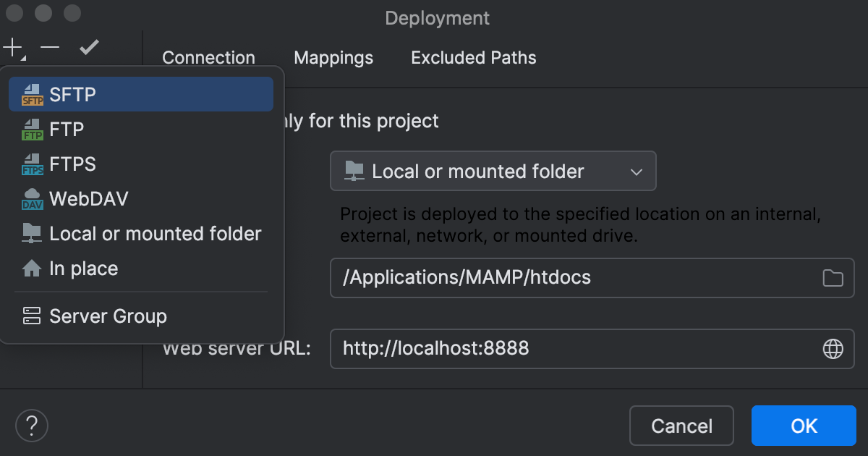Viewport: 868px width, 456px height.
Task: Open the folder browser for htdocs path
Action: 835,278
